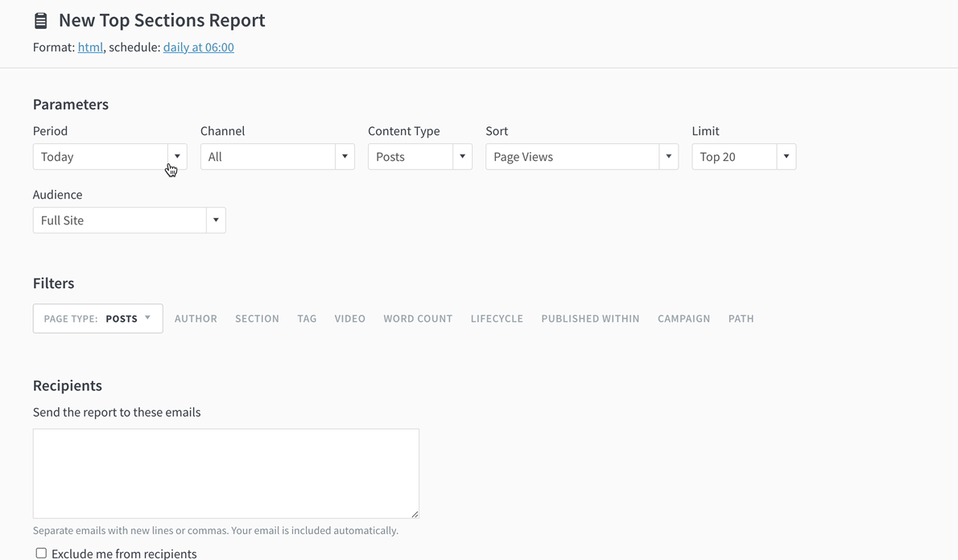Open the Audience dropdown showing Full Site
The height and width of the screenshot is (560, 958).
click(129, 220)
